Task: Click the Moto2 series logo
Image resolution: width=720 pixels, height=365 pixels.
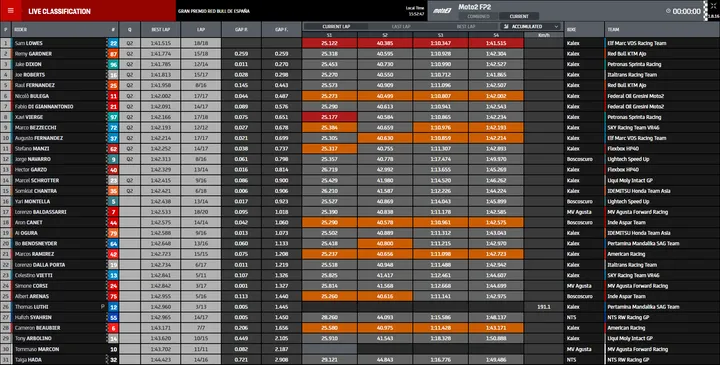Action: click(x=442, y=11)
